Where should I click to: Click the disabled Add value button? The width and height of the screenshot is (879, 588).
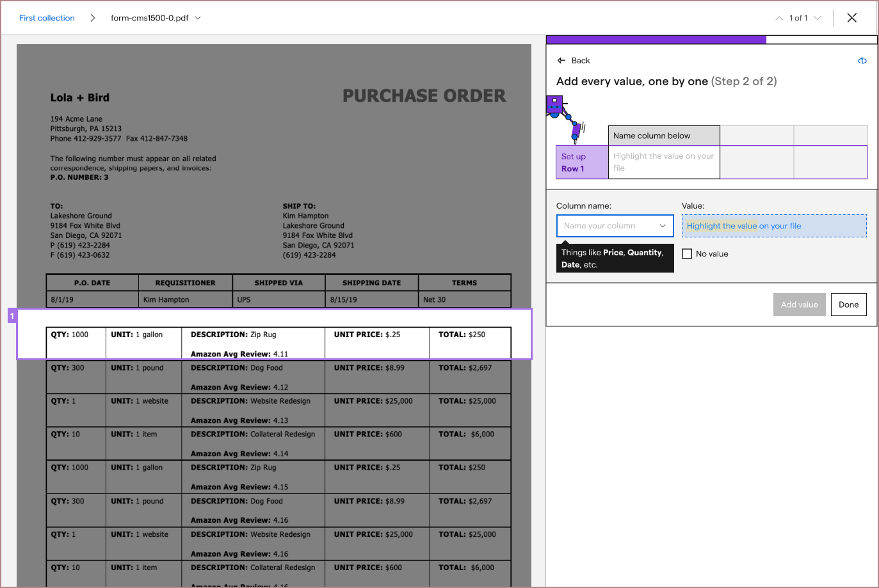pos(799,305)
